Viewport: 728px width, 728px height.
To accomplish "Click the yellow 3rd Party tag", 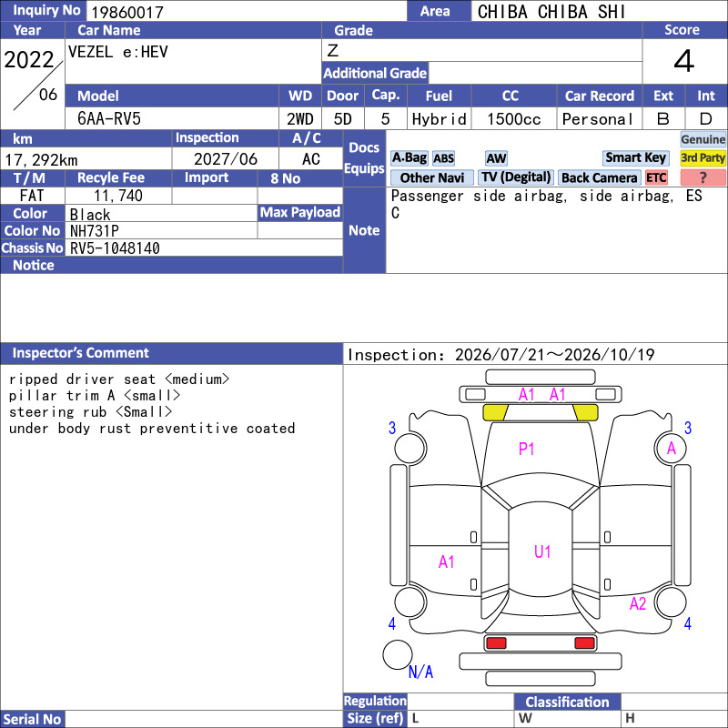I will pyautogui.click(x=703, y=157).
